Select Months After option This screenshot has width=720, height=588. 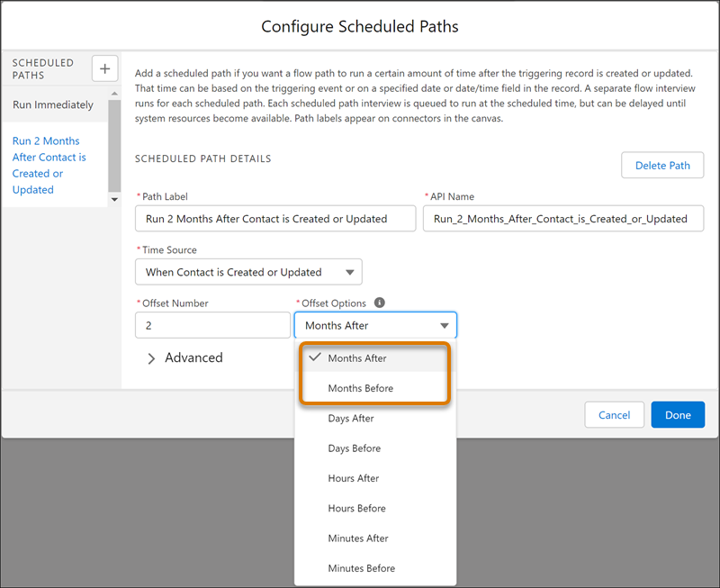click(357, 358)
